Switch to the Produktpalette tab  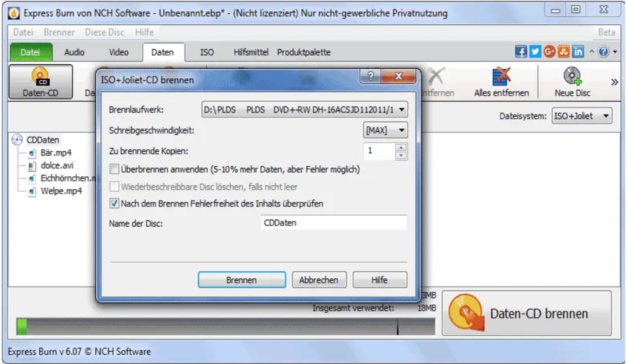304,52
